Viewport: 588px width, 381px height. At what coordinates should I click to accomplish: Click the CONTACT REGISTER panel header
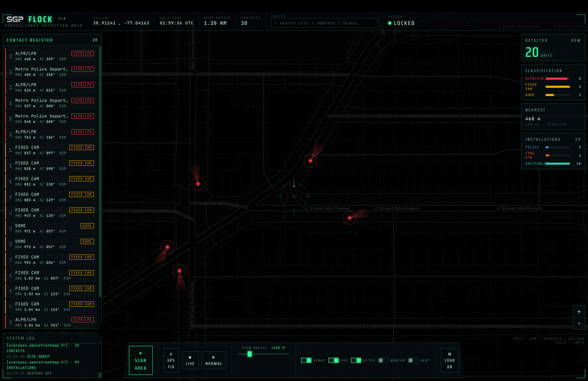pyautogui.click(x=52, y=40)
